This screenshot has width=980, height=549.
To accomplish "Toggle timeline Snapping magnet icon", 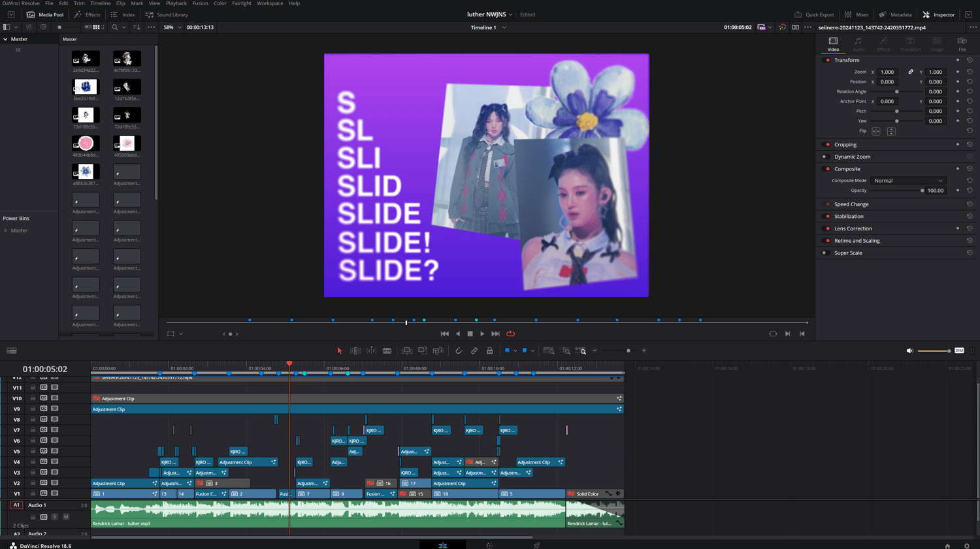I will click(x=459, y=351).
